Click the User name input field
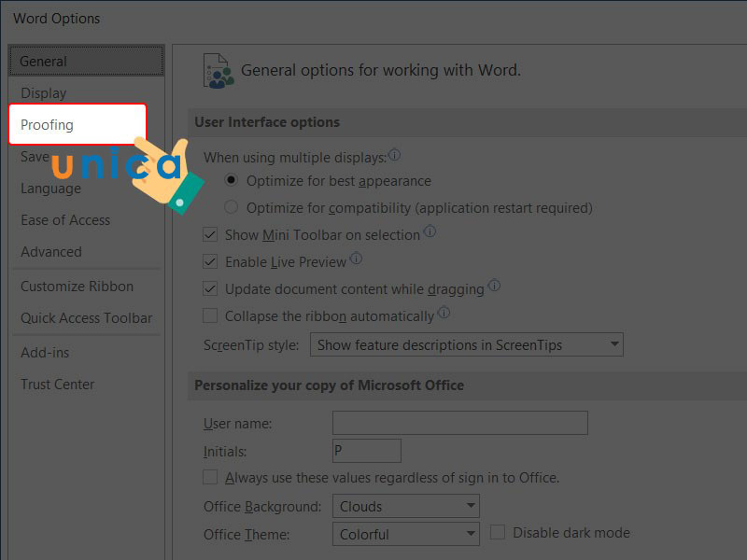Viewport: 747px width, 560px height. click(460, 423)
